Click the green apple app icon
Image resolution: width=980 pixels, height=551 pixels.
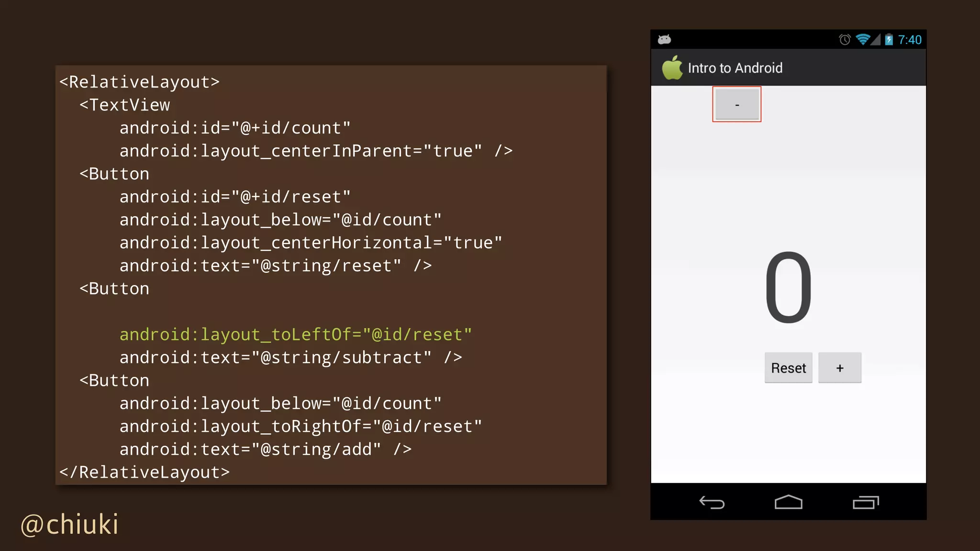pyautogui.click(x=672, y=67)
